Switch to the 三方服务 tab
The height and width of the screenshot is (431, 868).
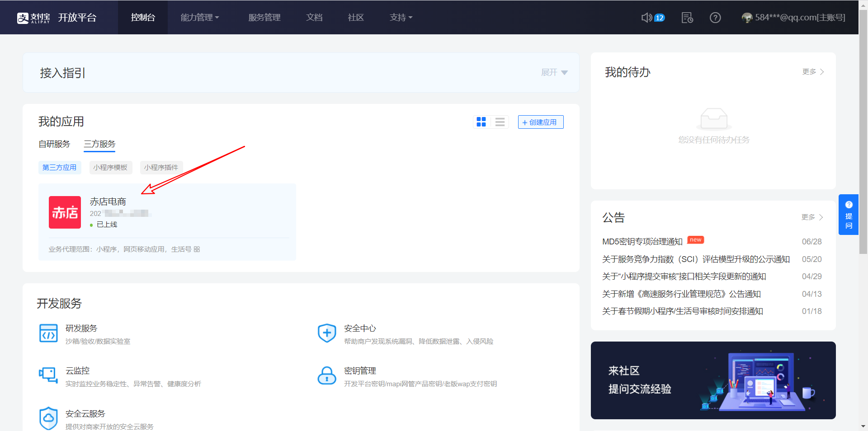click(x=99, y=144)
